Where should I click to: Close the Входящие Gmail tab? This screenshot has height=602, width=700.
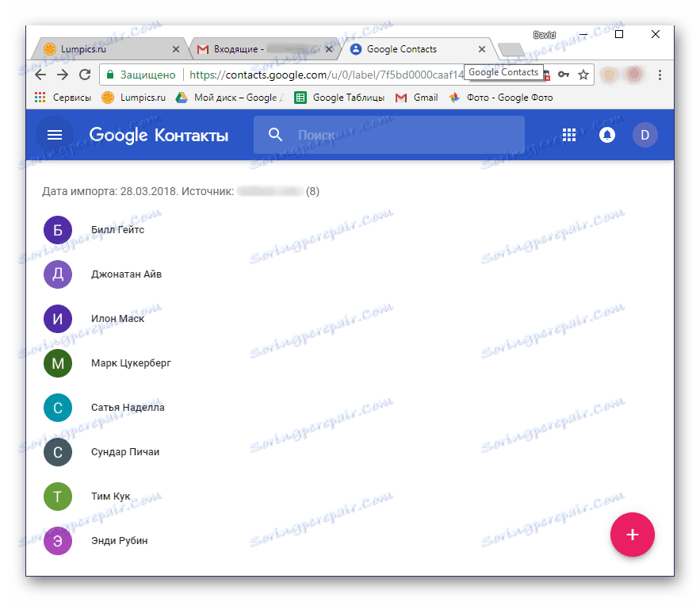click(329, 49)
